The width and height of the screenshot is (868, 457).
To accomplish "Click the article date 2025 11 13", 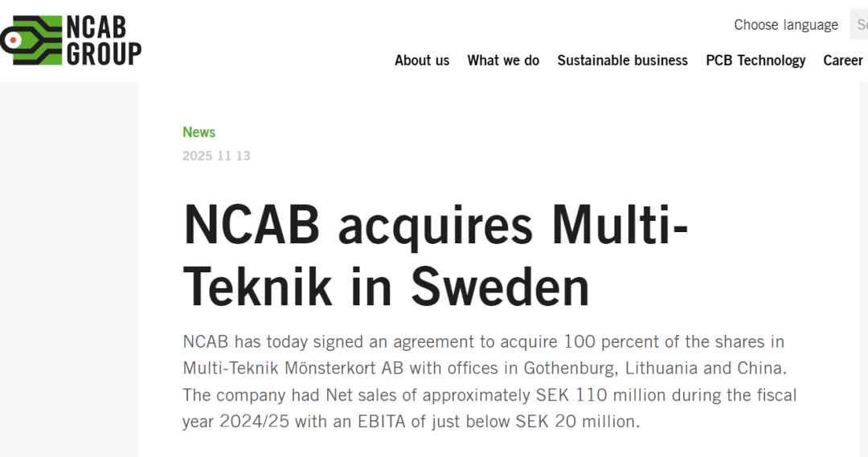I will click(216, 156).
